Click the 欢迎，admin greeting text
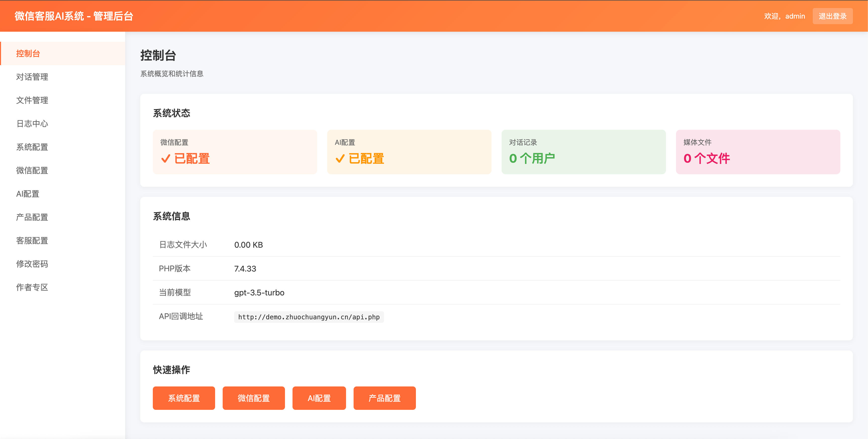 (784, 16)
